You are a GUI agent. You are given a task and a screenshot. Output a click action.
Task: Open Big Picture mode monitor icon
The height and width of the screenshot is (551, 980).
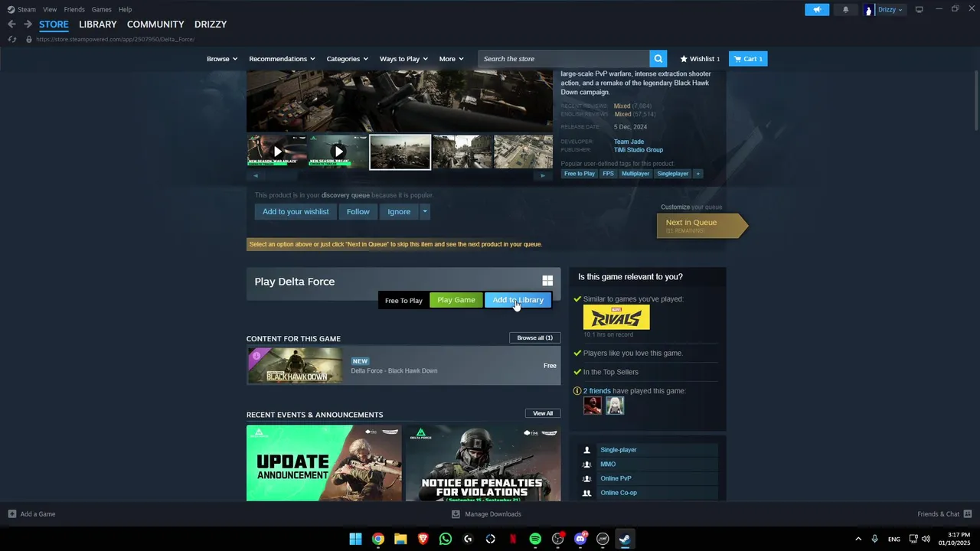point(919,9)
